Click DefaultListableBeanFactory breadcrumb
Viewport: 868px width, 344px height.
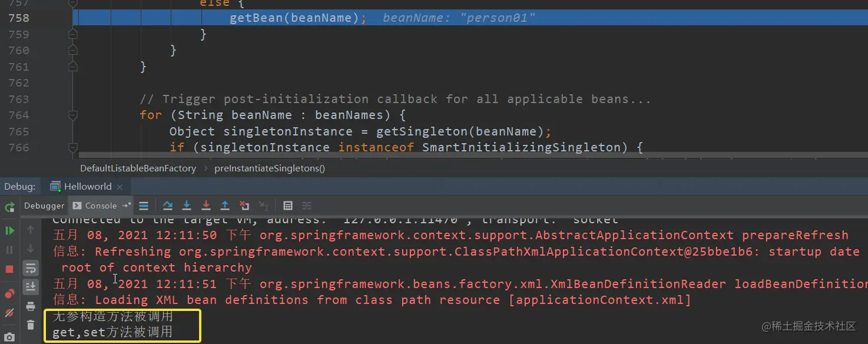tap(138, 168)
